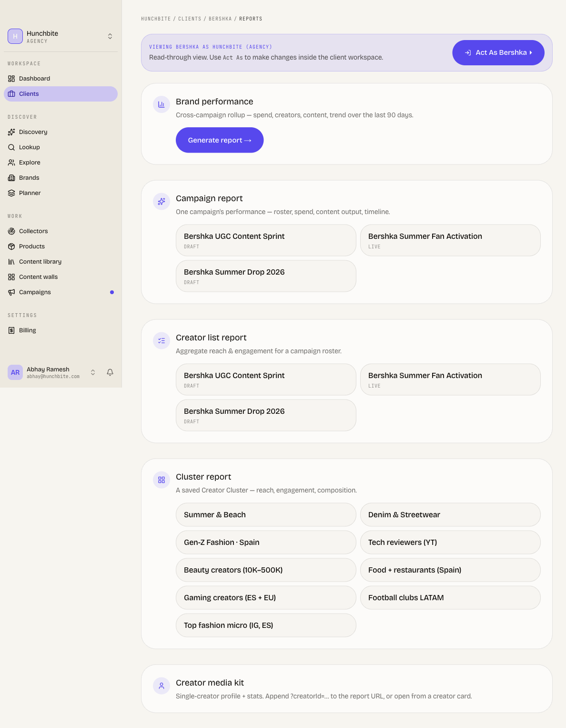
Task: Open Dashboard in the sidebar
Action: (61, 79)
